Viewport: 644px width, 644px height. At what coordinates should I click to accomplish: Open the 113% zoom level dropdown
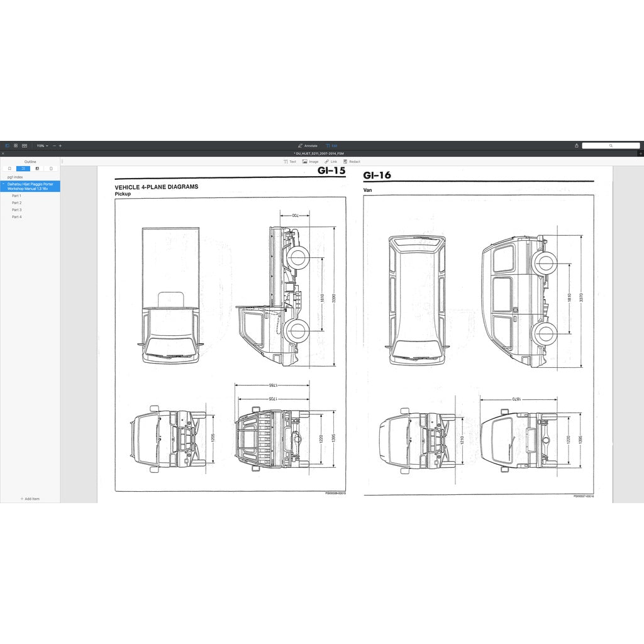(x=42, y=145)
